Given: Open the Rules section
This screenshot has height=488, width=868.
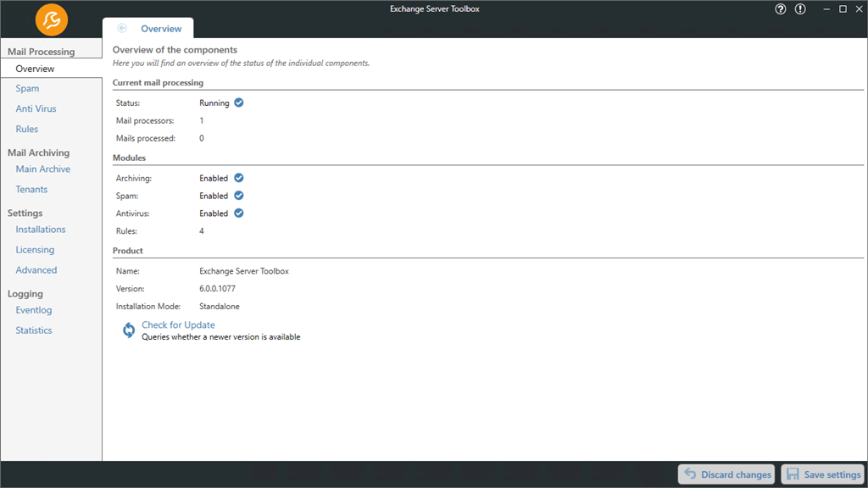Looking at the screenshot, I should point(26,129).
